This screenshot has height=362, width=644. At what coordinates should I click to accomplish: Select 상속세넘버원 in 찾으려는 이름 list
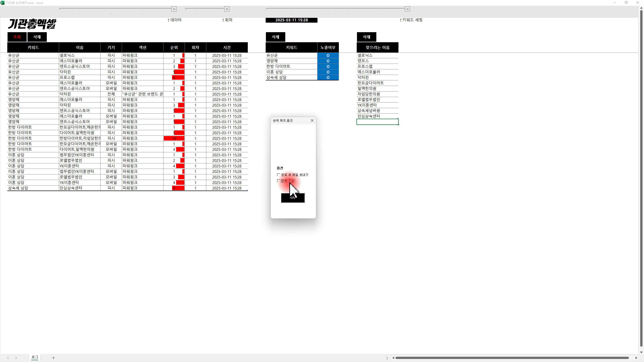[378, 111]
